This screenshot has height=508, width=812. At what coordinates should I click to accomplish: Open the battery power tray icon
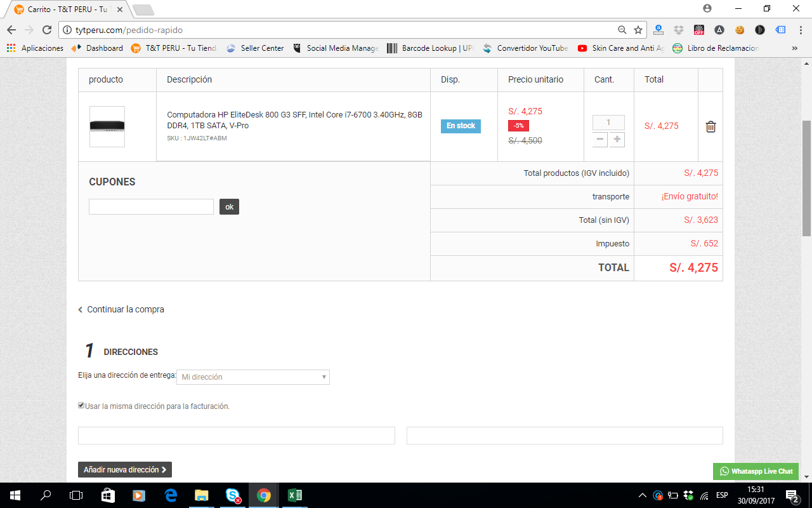[x=674, y=495]
